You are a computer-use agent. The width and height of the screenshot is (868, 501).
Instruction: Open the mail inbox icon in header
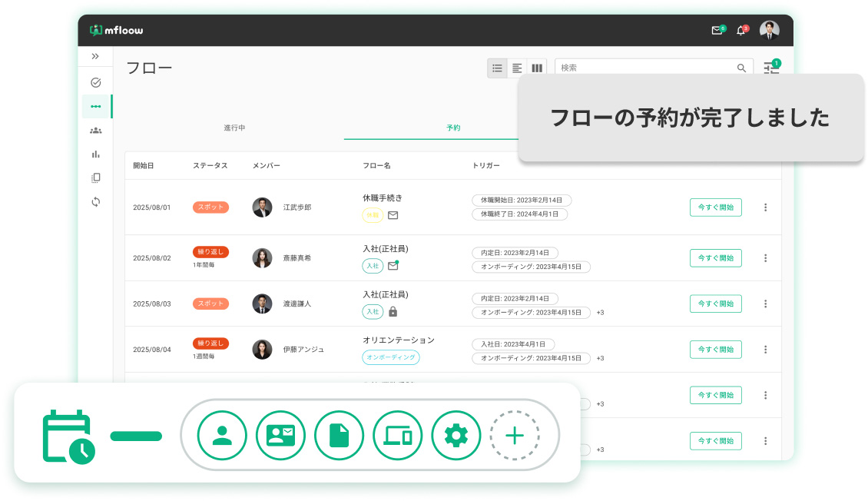[x=717, y=31]
